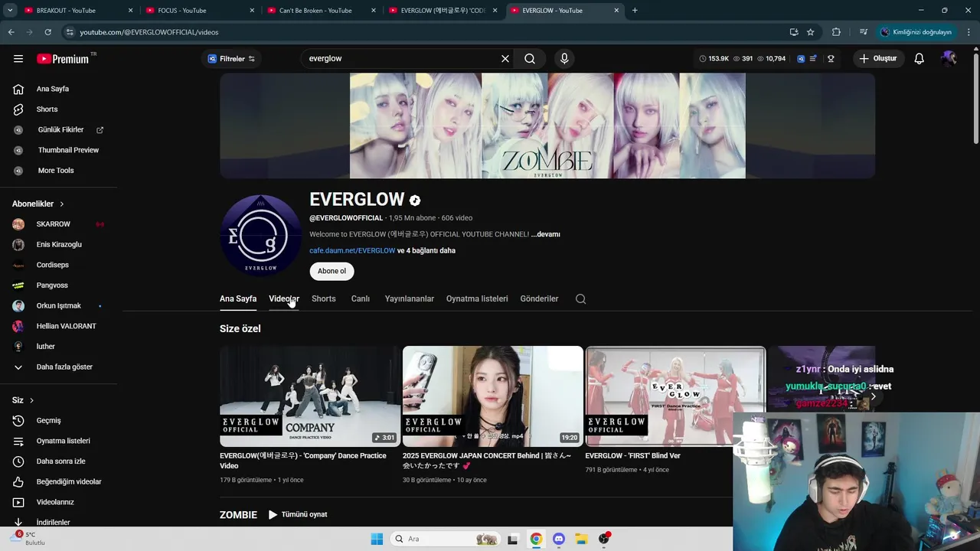Open the vidIQ list icon with blue dot

tap(813, 59)
